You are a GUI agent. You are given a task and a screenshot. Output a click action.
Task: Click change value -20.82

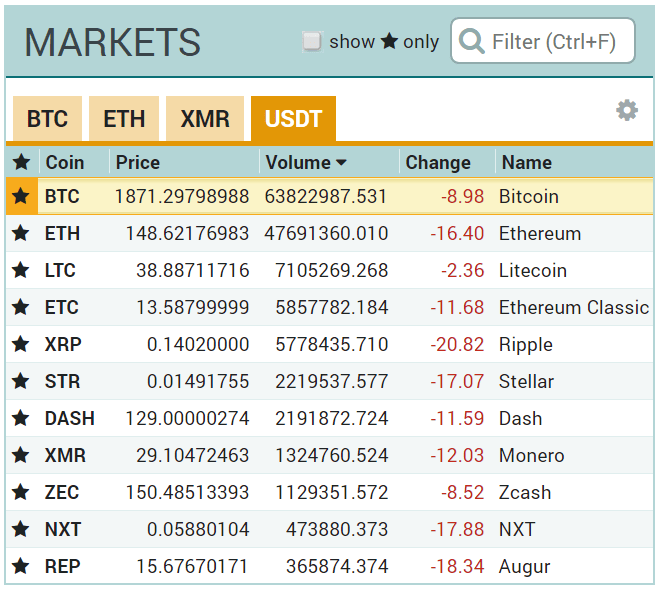coord(457,344)
